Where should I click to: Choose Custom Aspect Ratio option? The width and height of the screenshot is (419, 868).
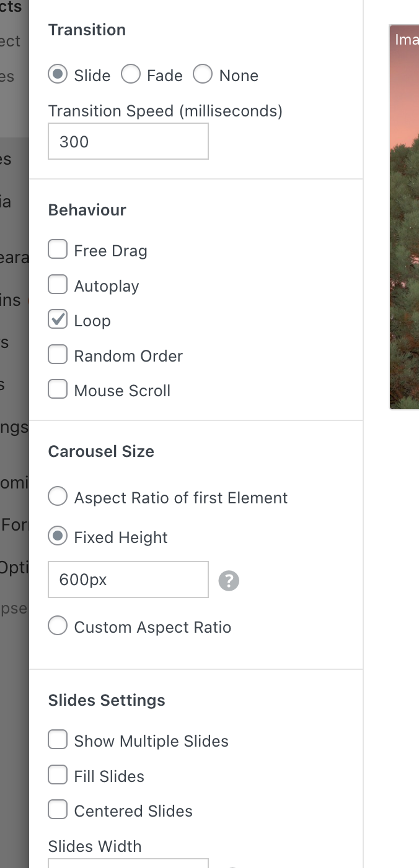58,627
